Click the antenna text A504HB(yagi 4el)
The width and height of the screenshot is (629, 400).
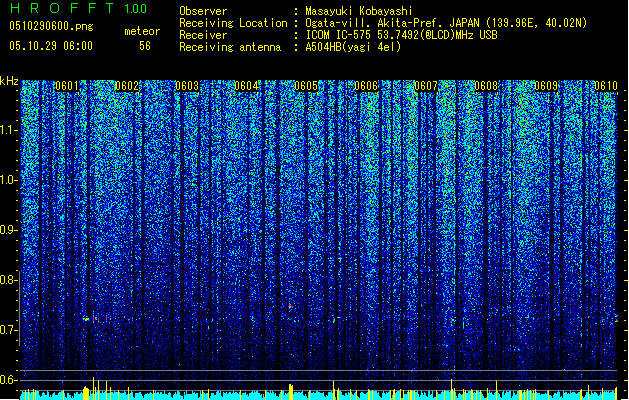[353, 47]
